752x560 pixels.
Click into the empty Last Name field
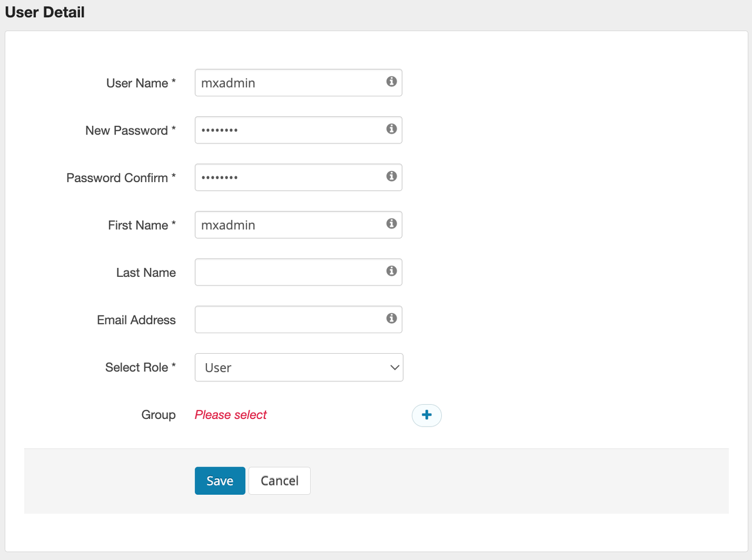coord(298,272)
